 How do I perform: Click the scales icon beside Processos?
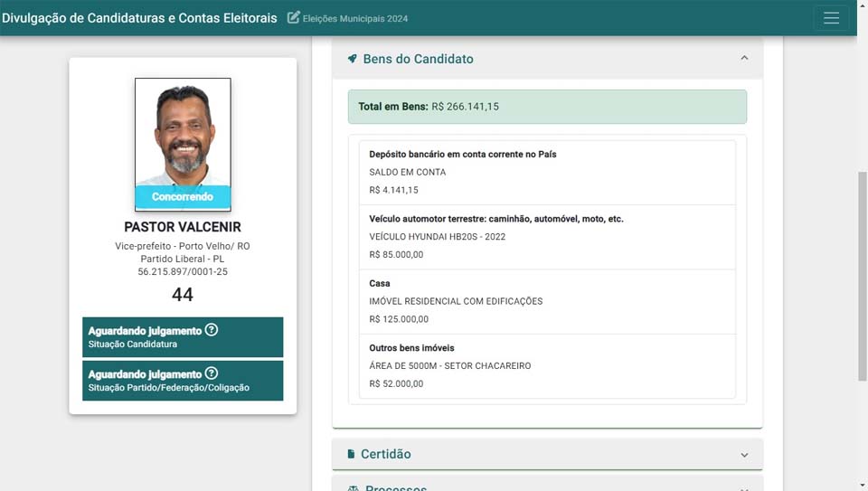[x=353, y=488]
